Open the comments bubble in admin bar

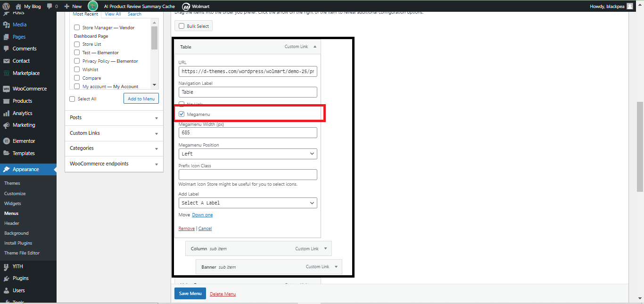tap(50, 6)
